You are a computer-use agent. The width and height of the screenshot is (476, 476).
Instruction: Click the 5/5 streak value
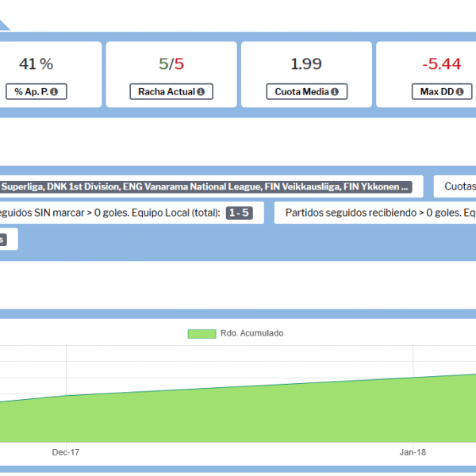pyautogui.click(x=171, y=64)
